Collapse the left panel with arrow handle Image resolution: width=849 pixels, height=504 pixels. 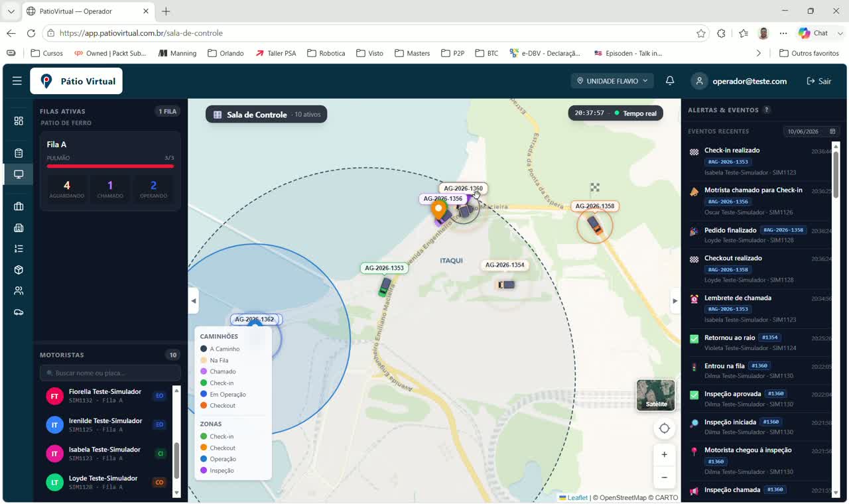[194, 301]
